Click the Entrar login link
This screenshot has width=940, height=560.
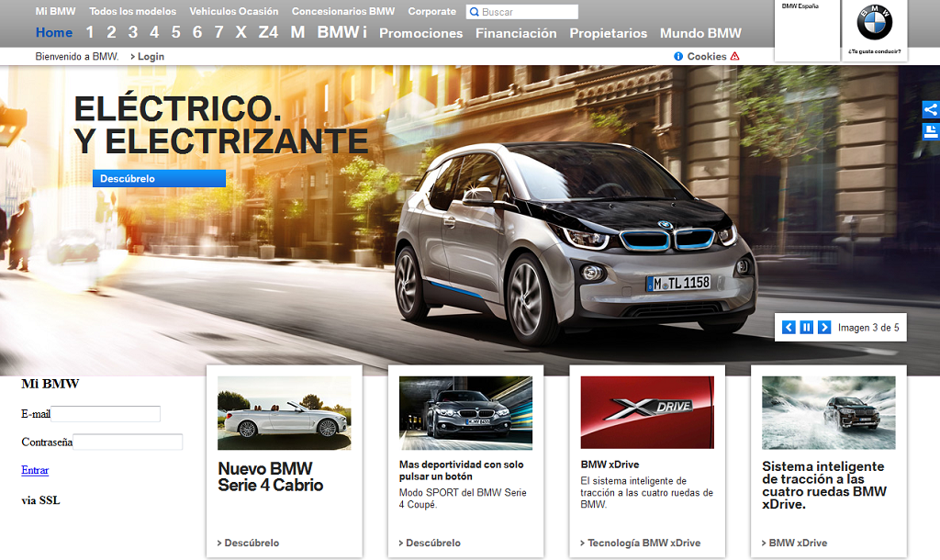tap(35, 470)
